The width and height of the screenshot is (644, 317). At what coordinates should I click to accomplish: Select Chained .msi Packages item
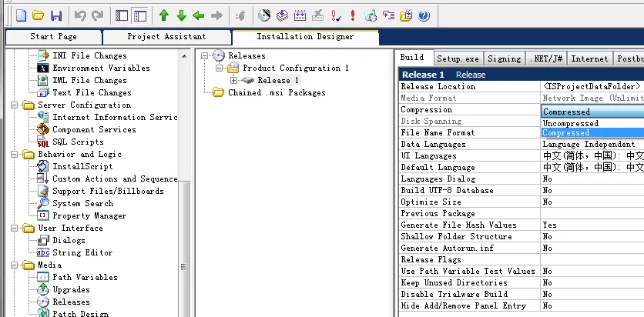tap(277, 92)
